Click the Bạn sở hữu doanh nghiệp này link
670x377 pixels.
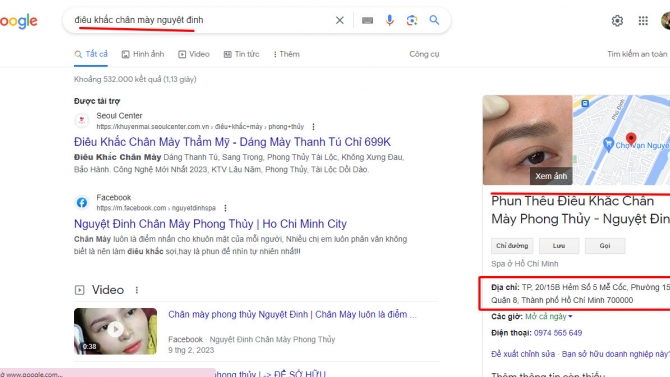click(x=615, y=354)
